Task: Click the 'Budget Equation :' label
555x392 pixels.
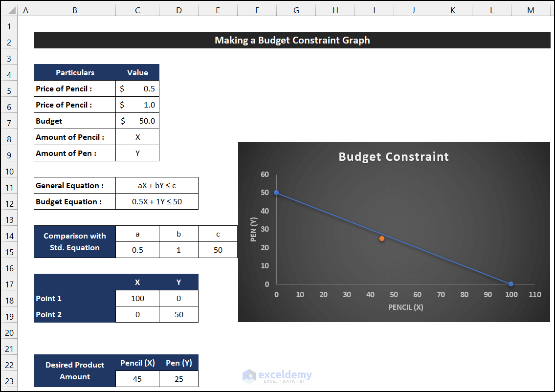Action: tap(75, 202)
